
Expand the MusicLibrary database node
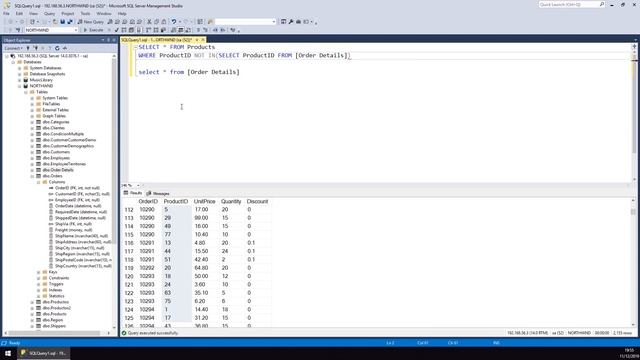[x=20, y=80]
